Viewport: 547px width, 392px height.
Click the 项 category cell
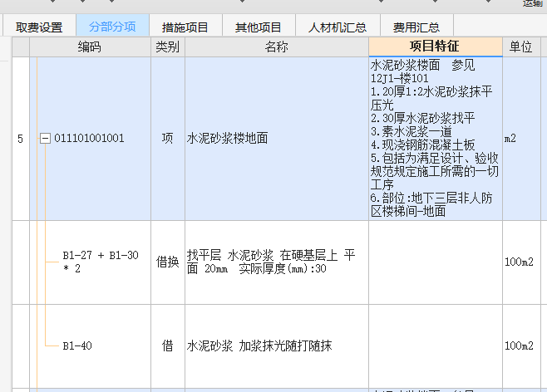pyautogui.click(x=168, y=139)
